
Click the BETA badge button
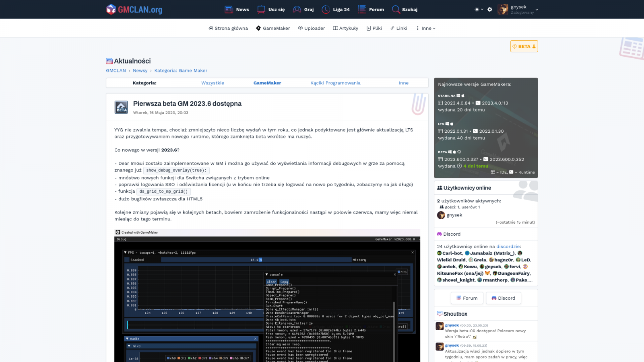pos(524,46)
